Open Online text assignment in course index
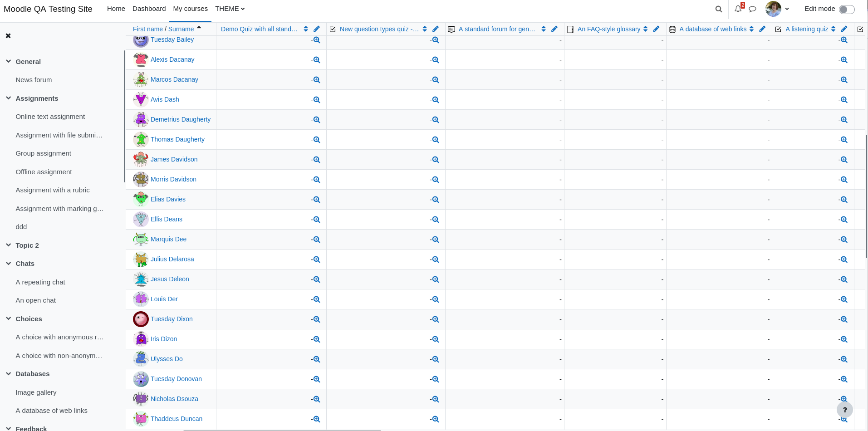This screenshot has height=431, width=868. pos(50,117)
